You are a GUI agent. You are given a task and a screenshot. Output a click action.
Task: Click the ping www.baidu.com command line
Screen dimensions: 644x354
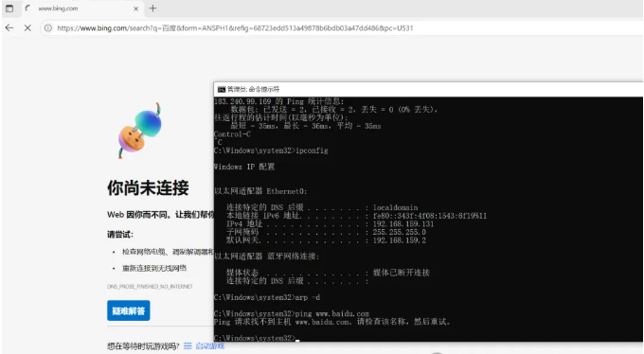pos(292,313)
